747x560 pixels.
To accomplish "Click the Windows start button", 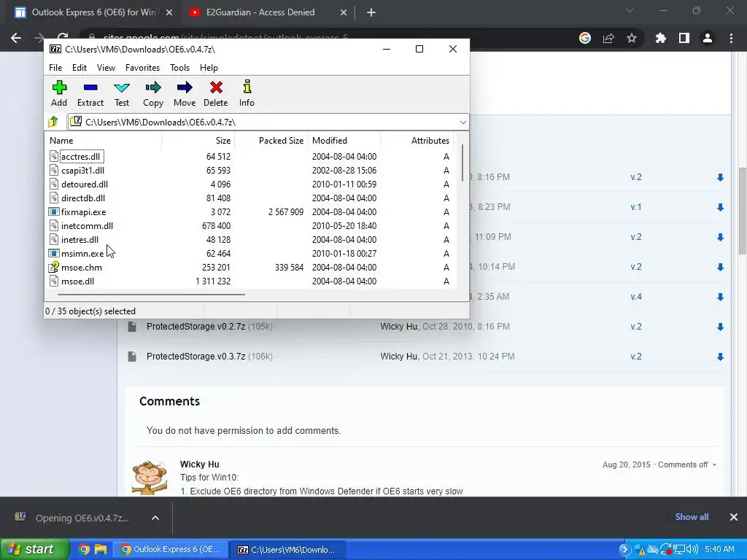I will pyautogui.click(x=34, y=549).
